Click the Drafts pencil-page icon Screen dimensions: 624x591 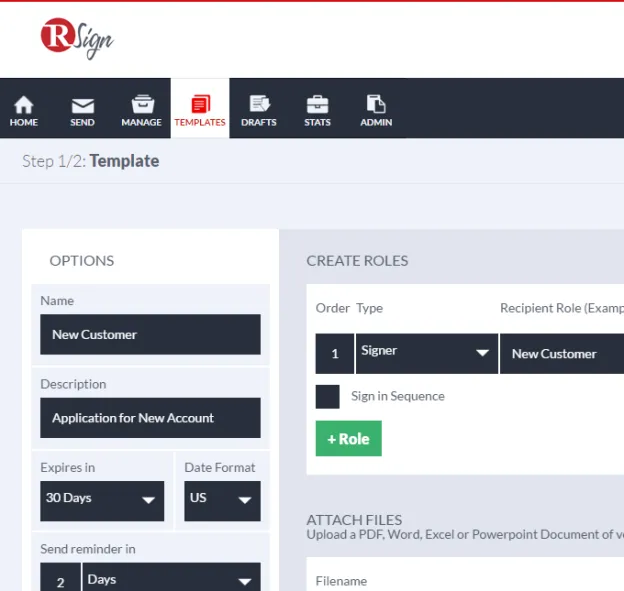259,104
